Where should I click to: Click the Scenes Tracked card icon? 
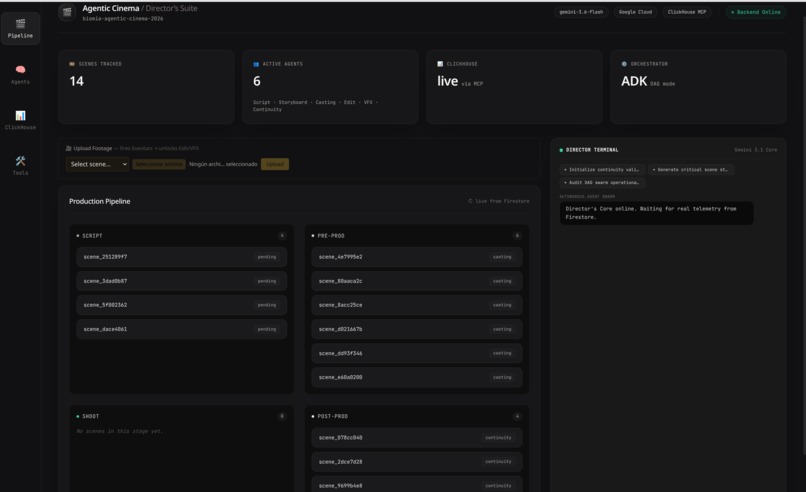(x=72, y=64)
